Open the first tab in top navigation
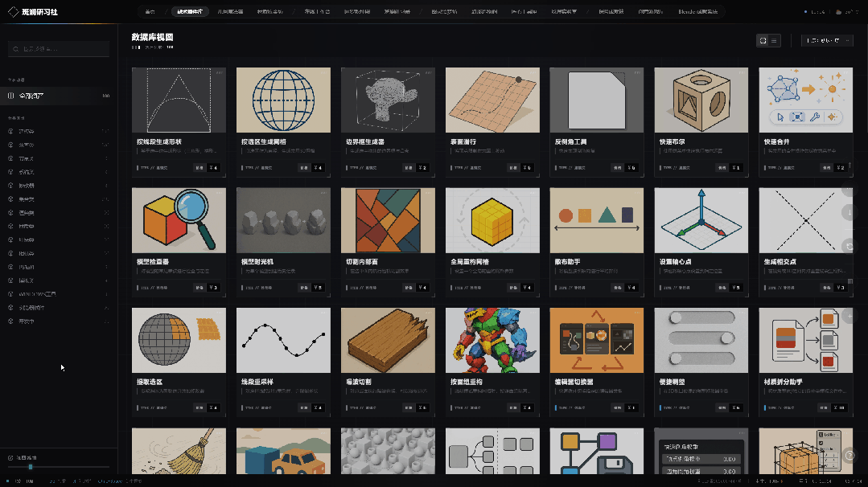 pos(150,11)
